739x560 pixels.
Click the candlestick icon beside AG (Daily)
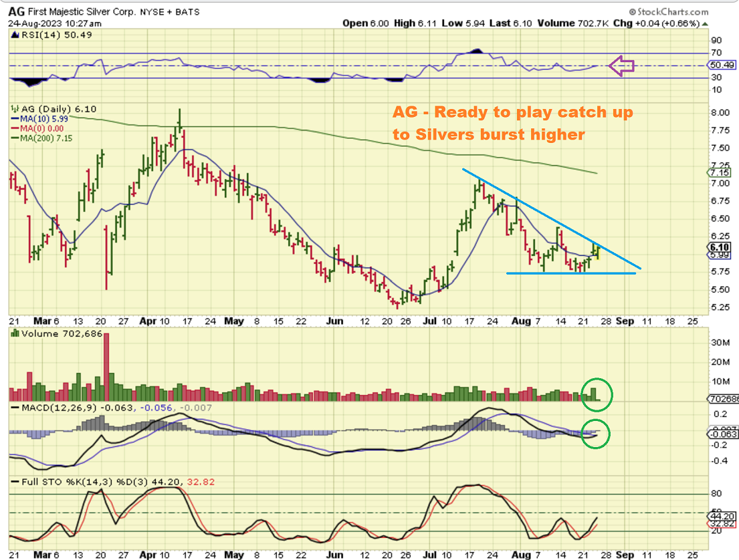15,109
